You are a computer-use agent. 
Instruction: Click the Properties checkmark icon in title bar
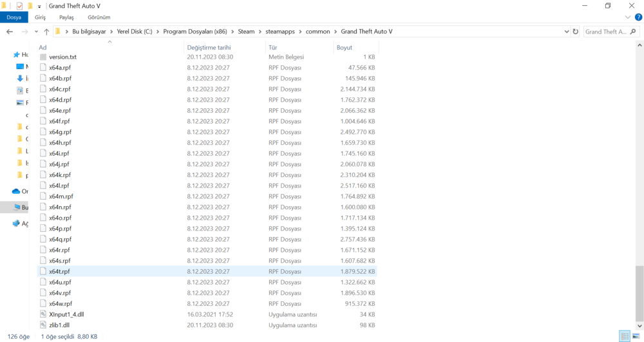19,6
